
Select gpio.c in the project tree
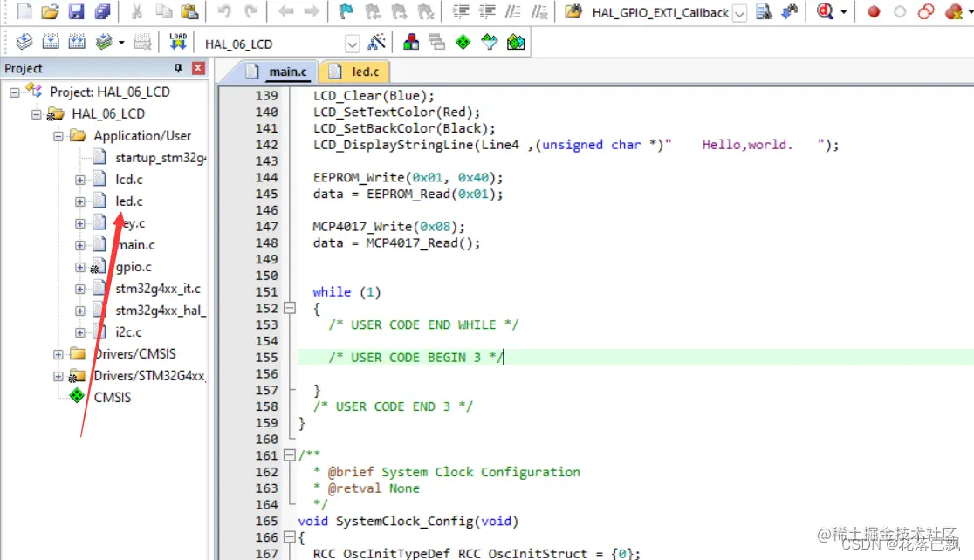coord(133,267)
